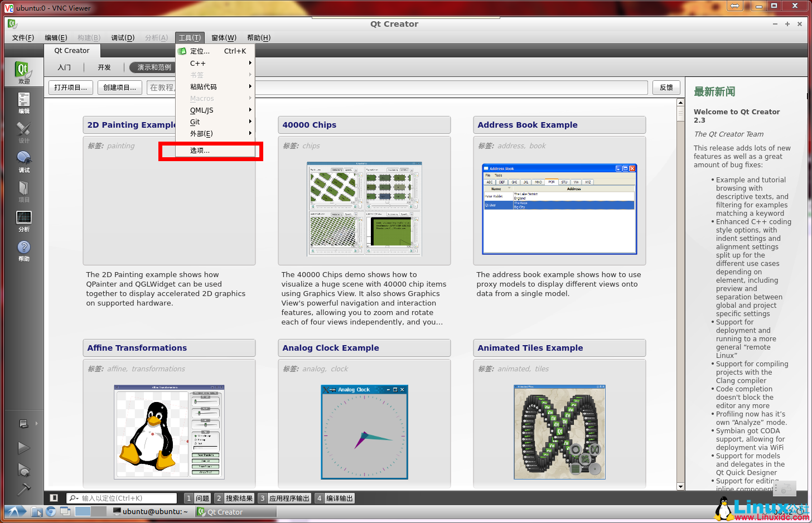Build the project with the hammer icon
Image resolution: width=812 pixels, height=523 pixels.
[x=23, y=489]
